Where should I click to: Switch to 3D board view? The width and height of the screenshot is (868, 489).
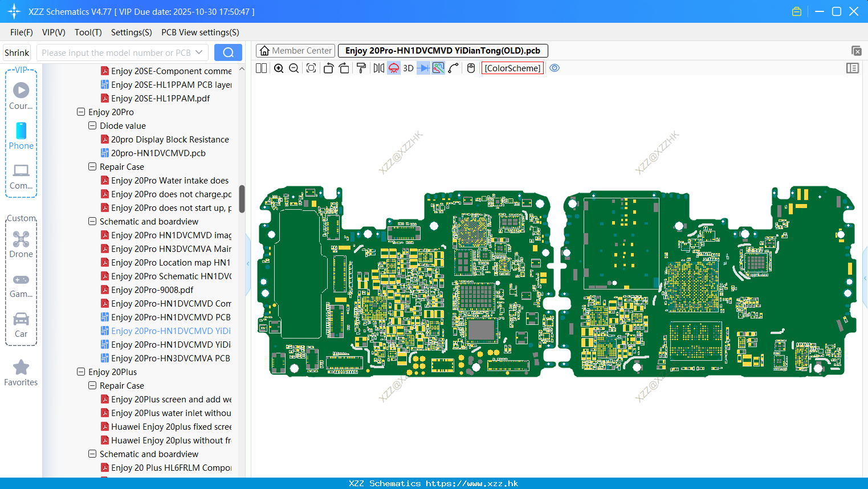[x=408, y=68]
